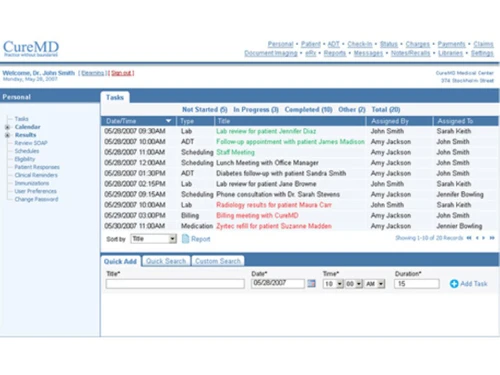Open Status in the top menu
This screenshot has width=500, height=375.
pos(389,44)
